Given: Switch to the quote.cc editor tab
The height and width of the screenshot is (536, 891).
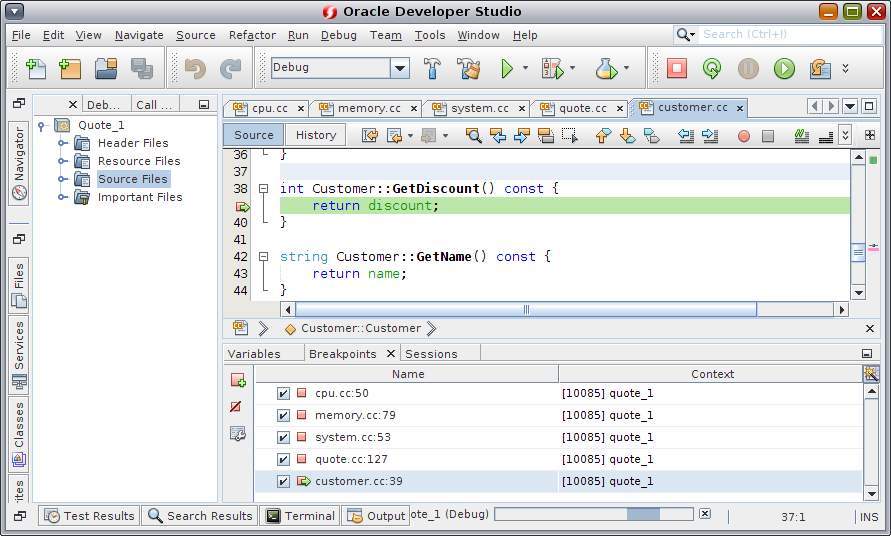Looking at the screenshot, I should [x=582, y=108].
